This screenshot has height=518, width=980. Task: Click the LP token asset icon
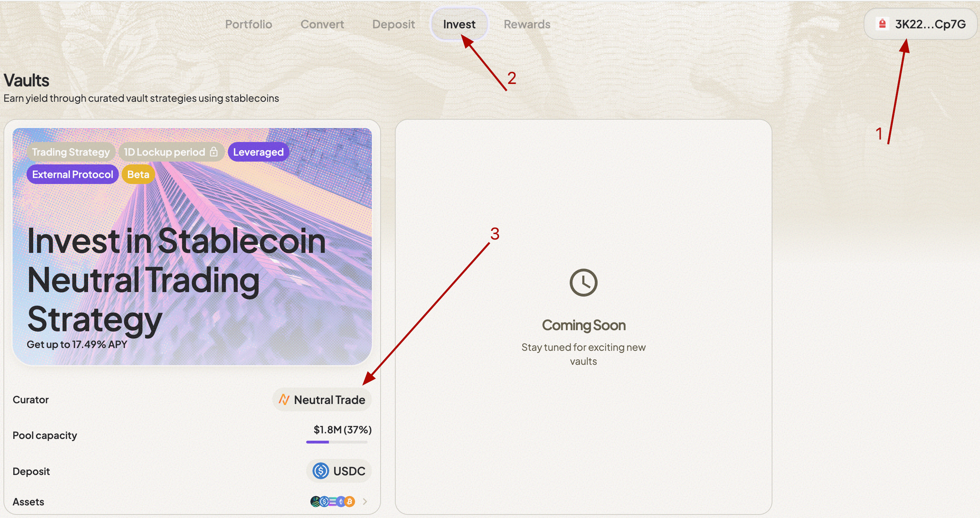pyautogui.click(x=315, y=502)
